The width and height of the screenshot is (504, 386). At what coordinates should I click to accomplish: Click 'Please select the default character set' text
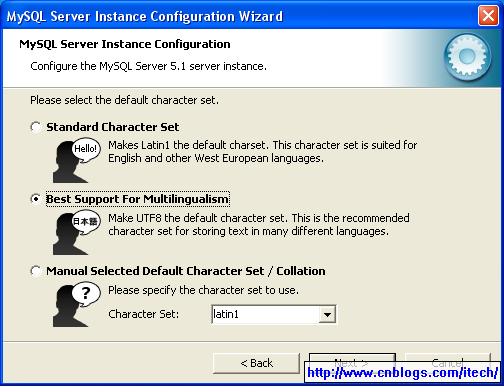pos(125,100)
